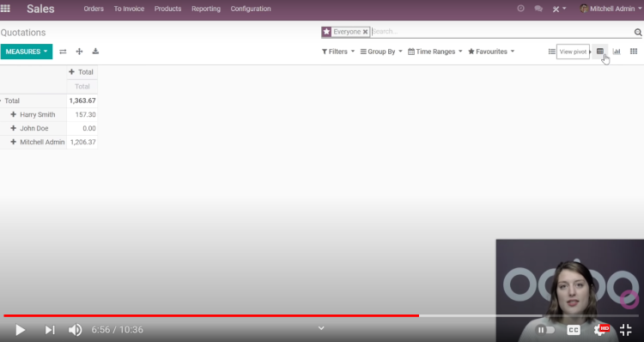This screenshot has height=342, width=644.
Task: Click the flip axis icon
Action: tap(63, 52)
